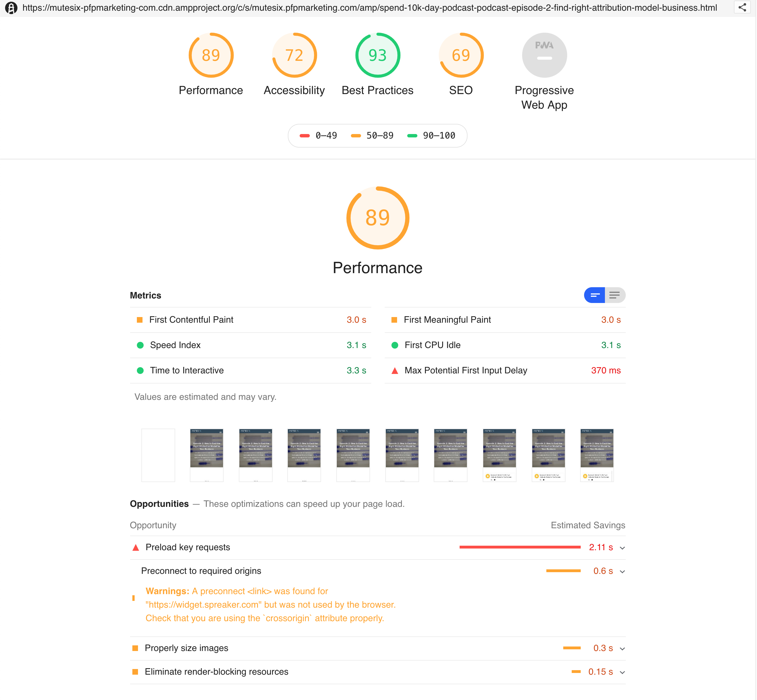This screenshot has height=700, width=757.
Task: Click the page URL link at top
Action: (369, 8)
